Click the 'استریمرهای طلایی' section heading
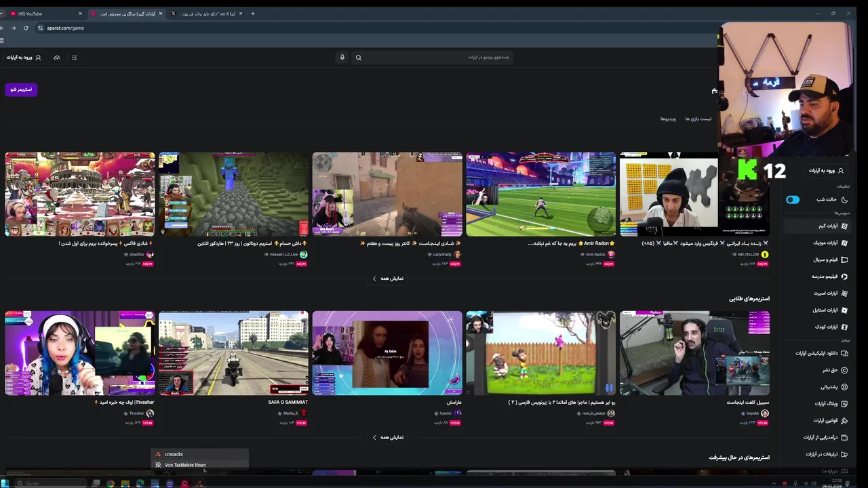The height and width of the screenshot is (488, 868). 749,298
